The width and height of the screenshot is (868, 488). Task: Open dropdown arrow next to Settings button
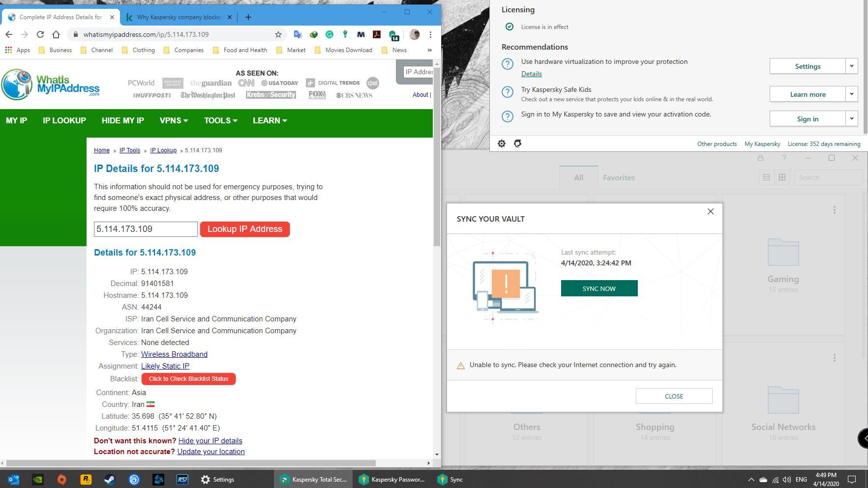[x=852, y=66]
